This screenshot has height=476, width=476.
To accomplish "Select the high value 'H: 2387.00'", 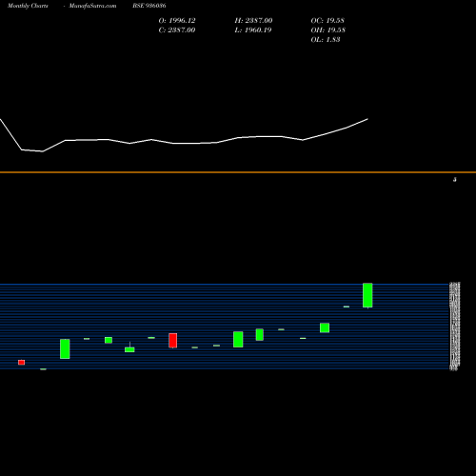I will (x=253, y=21).
